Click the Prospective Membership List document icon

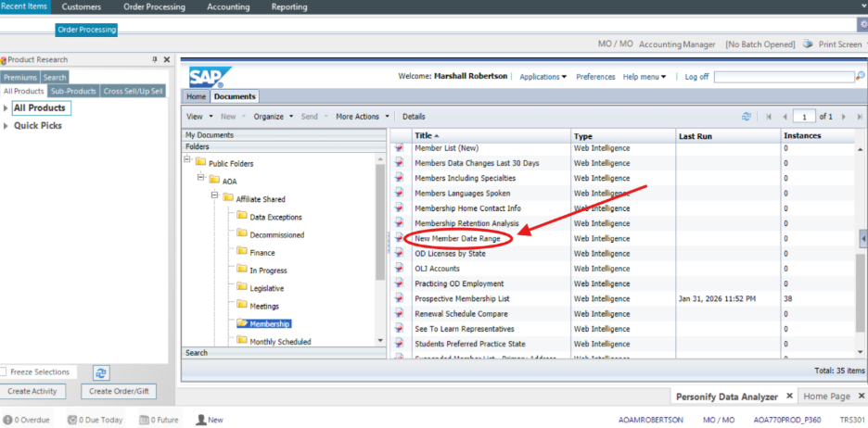401,299
